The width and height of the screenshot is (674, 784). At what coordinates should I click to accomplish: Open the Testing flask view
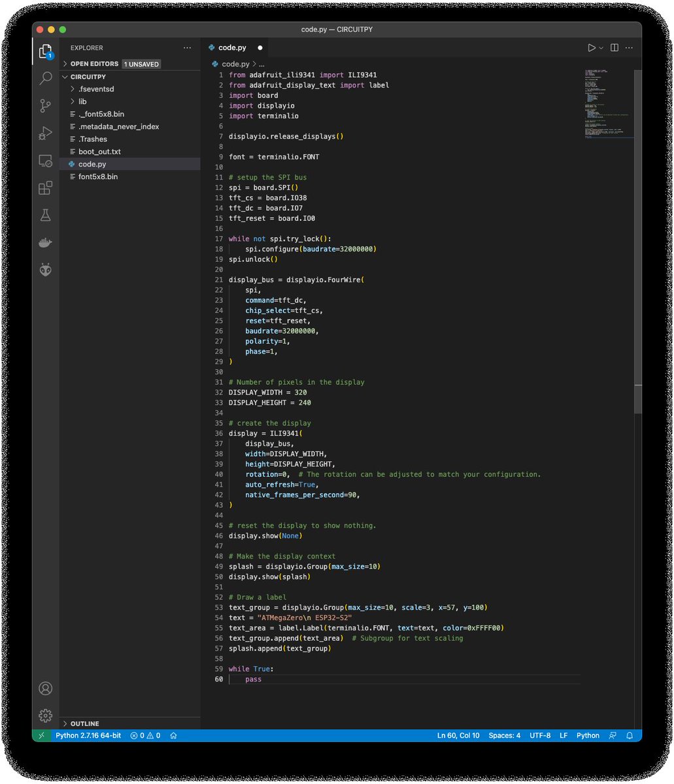click(45, 215)
